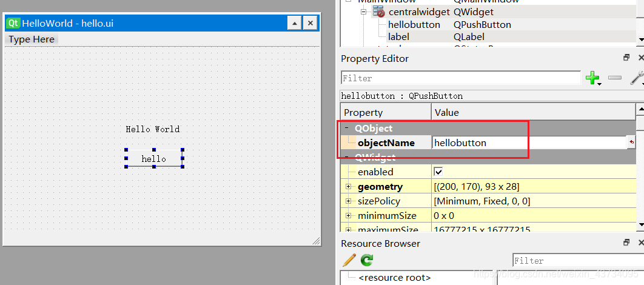644x285 pixels.
Task: Click the green plus add dynamic property icon
Action: pos(592,78)
